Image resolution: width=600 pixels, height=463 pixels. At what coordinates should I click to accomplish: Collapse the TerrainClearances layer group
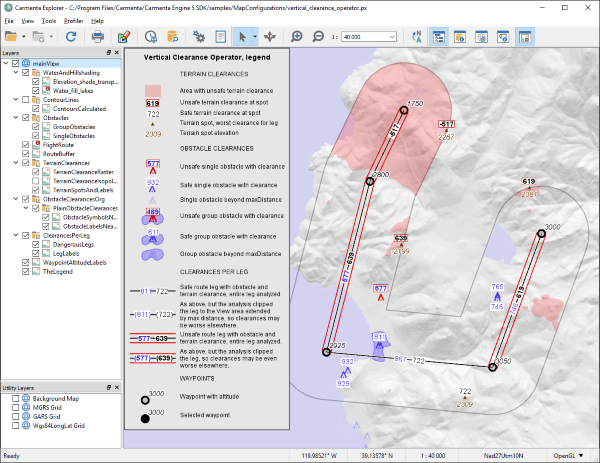(x=16, y=162)
